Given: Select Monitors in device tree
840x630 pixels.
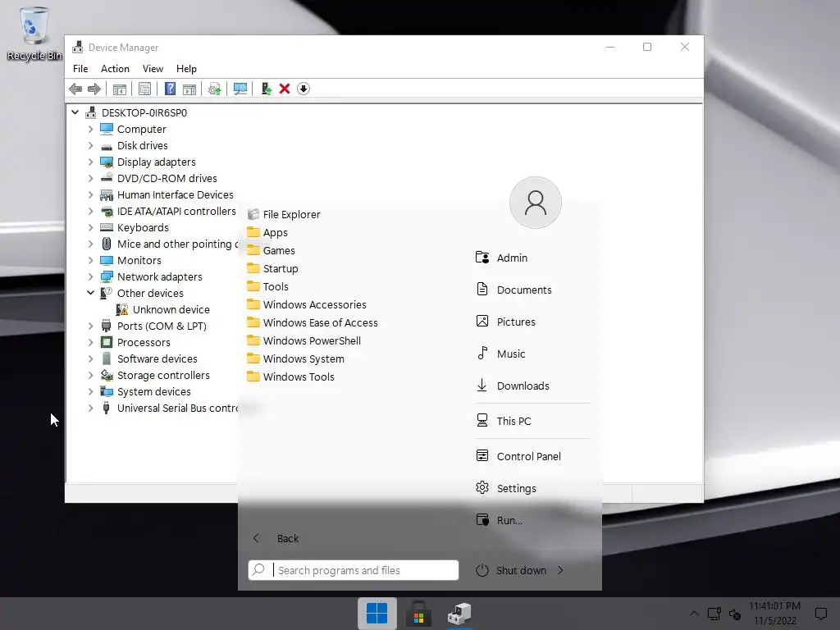Looking at the screenshot, I should click(139, 260).
